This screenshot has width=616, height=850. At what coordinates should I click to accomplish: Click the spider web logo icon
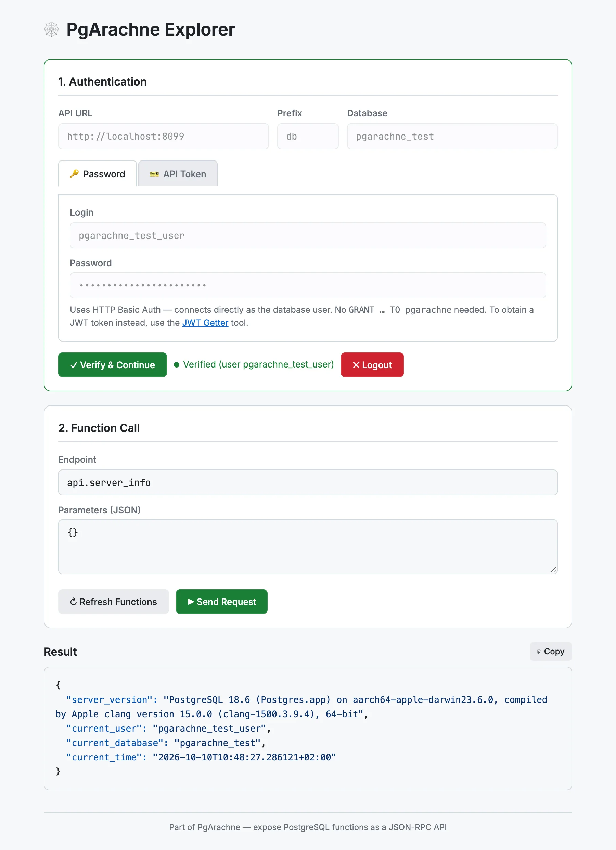pyautogui.click(x=51, y=29)
